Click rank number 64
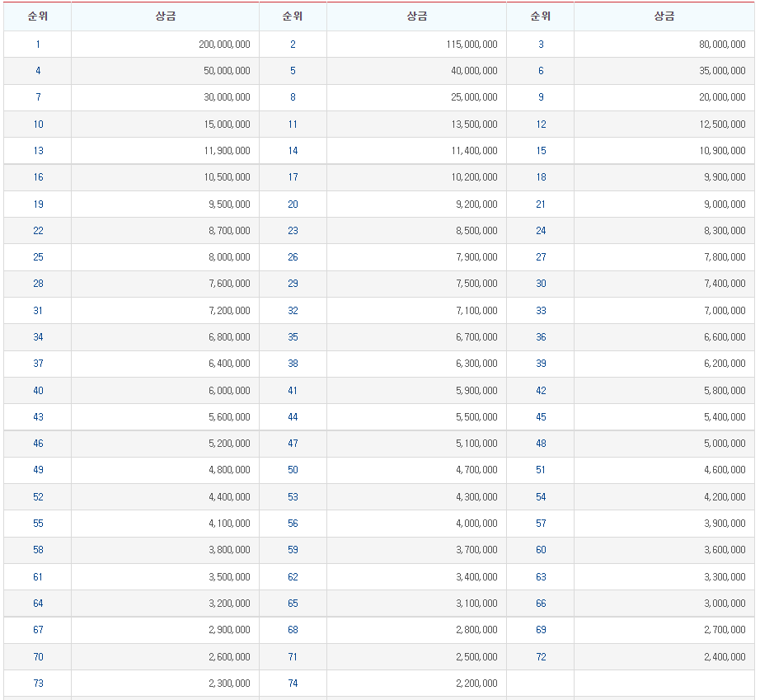Screen dimensions: 760x700 (38, 603)
